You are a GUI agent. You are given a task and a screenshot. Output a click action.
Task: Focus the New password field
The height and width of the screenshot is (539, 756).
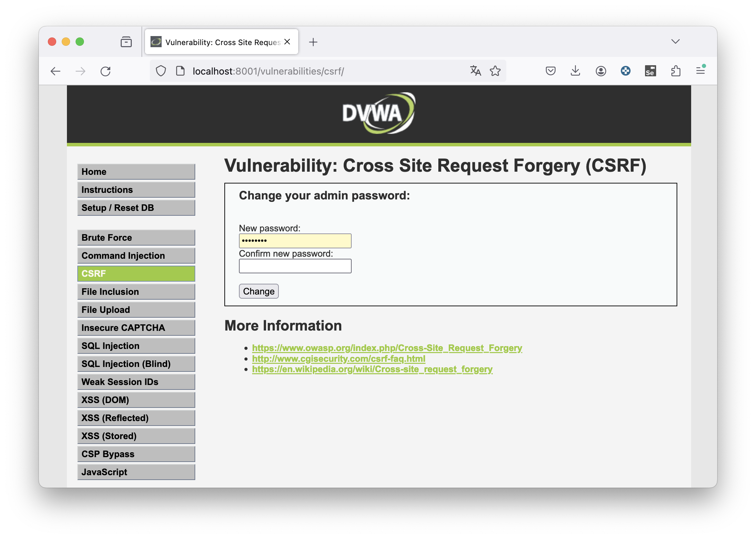click(x=295, y=241)
